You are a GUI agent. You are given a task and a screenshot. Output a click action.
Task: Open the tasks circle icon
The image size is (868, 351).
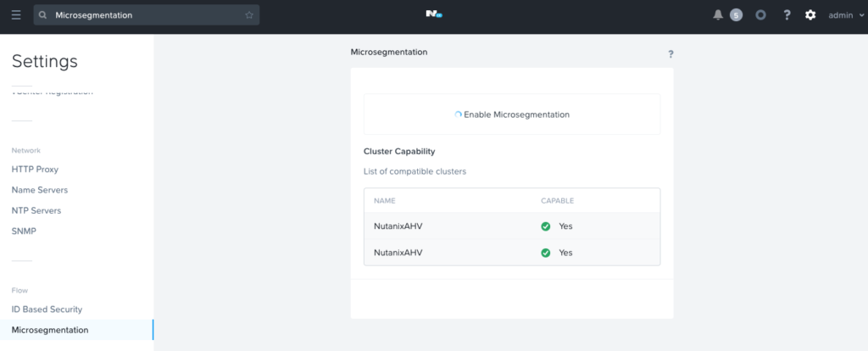(x=760, y=15)
